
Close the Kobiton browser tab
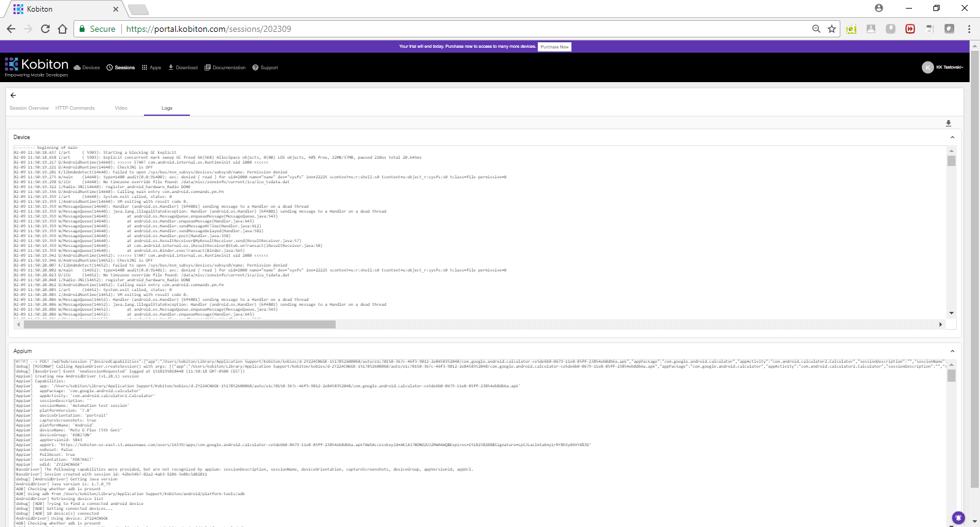point(116,9)
